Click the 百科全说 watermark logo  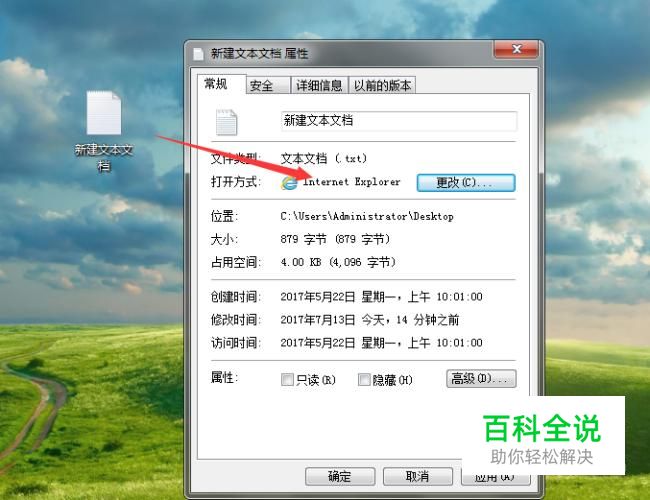(x=542, y=428)
